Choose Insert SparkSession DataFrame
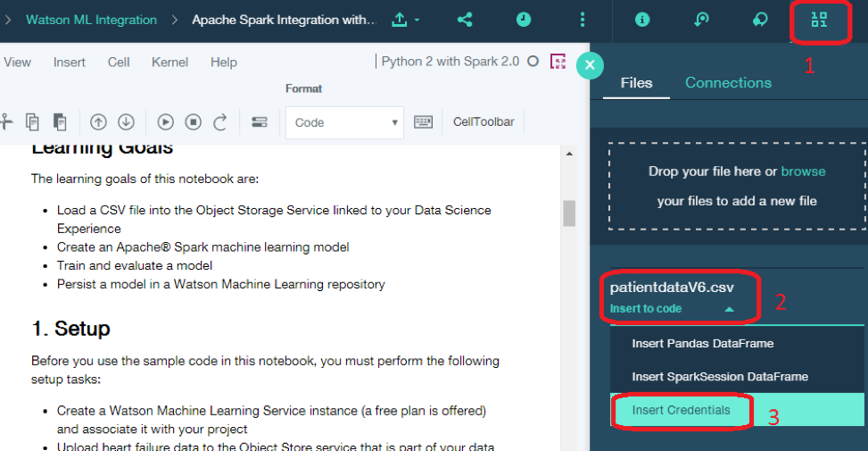Screen dimensions: 868x451 (738, 377)
